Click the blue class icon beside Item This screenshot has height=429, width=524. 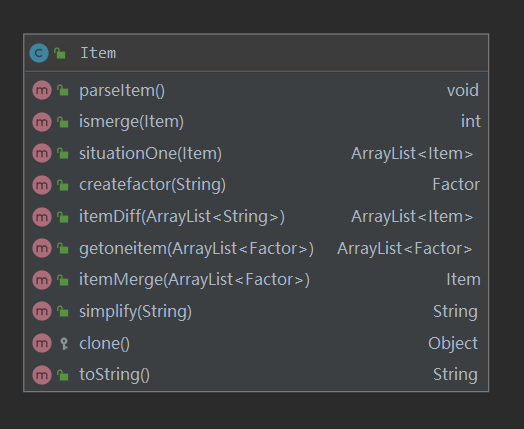click(39, 53)
